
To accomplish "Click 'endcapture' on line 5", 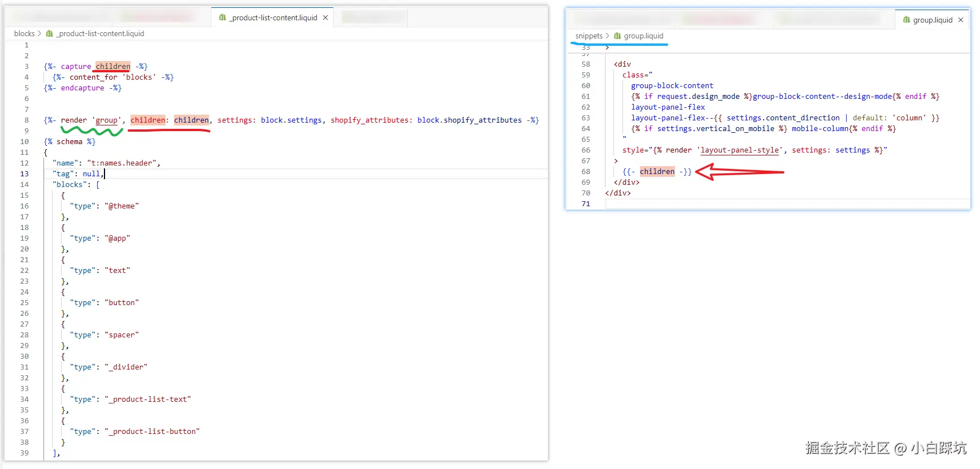I will (82, 88).
